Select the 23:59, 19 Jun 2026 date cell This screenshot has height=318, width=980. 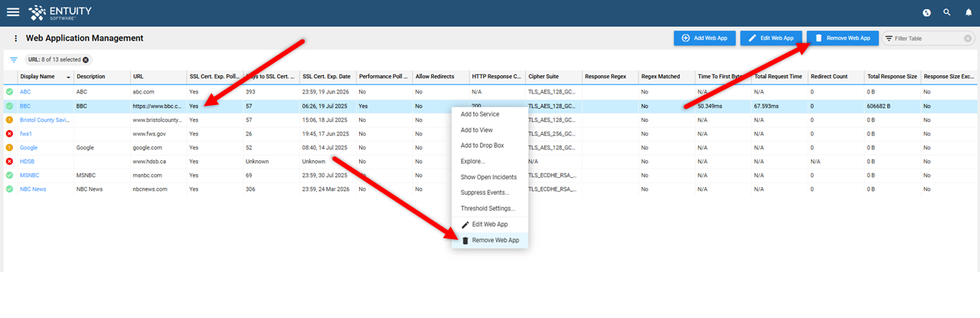coord(327,92)
